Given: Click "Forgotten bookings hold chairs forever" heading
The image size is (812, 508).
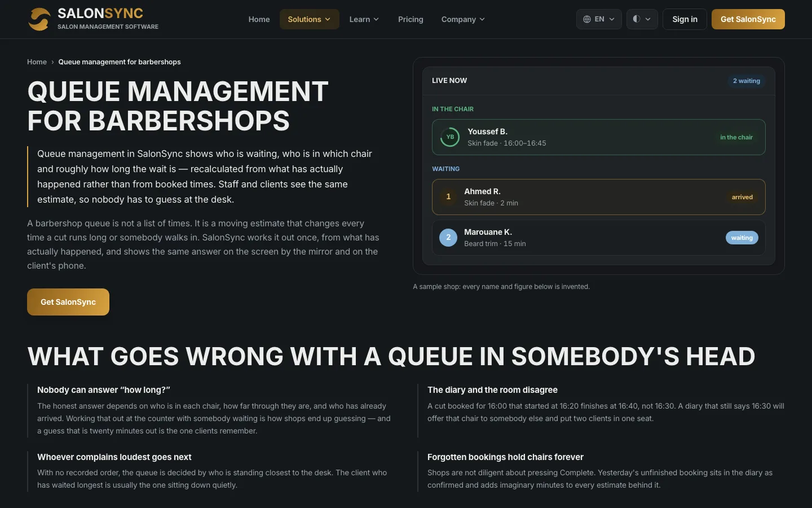Looking at the screenshot, I should click(505, 457).
